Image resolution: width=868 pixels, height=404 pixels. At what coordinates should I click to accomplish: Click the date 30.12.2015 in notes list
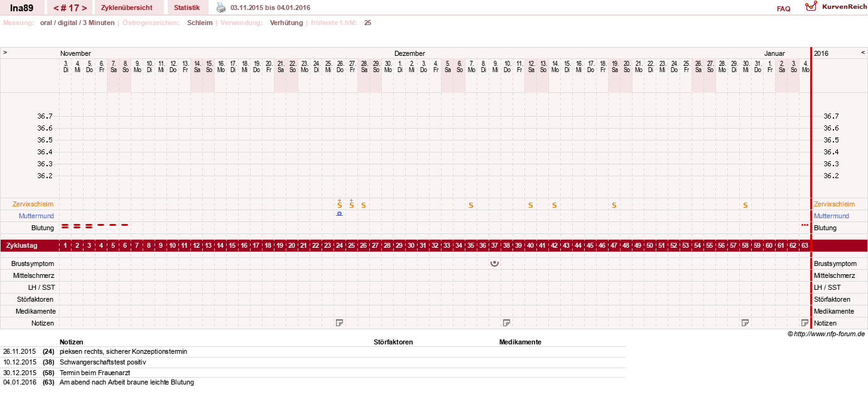19,372
